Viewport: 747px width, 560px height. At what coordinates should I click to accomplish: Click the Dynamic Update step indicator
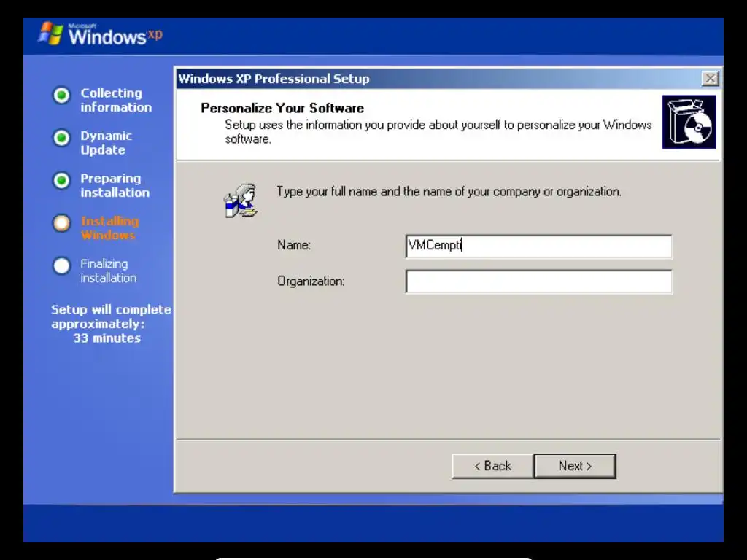point(61,138)
